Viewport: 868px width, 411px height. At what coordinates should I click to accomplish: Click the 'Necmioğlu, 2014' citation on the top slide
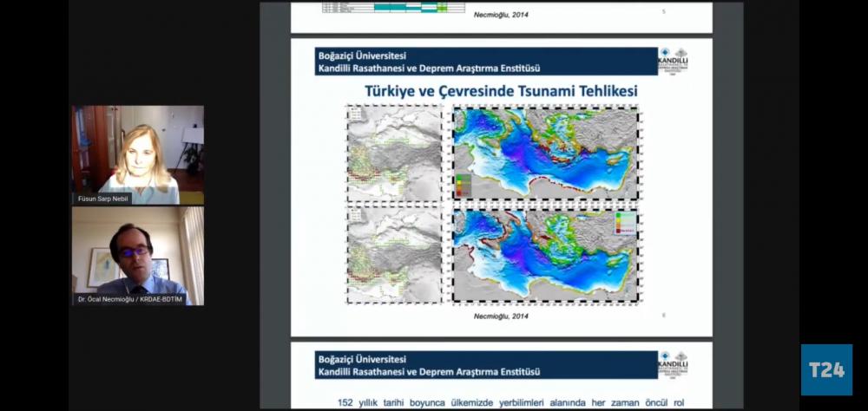pyautogui.click(x=501, y=15)
